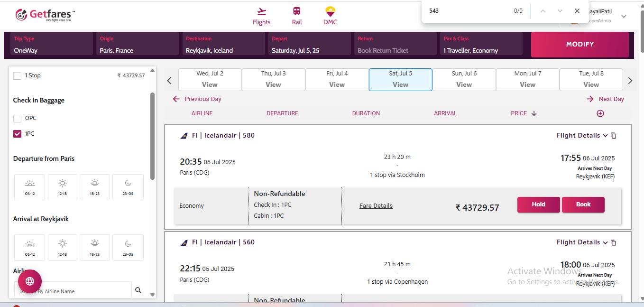Uncheck the 1PC baggage checkbox

tap(18, 134)
